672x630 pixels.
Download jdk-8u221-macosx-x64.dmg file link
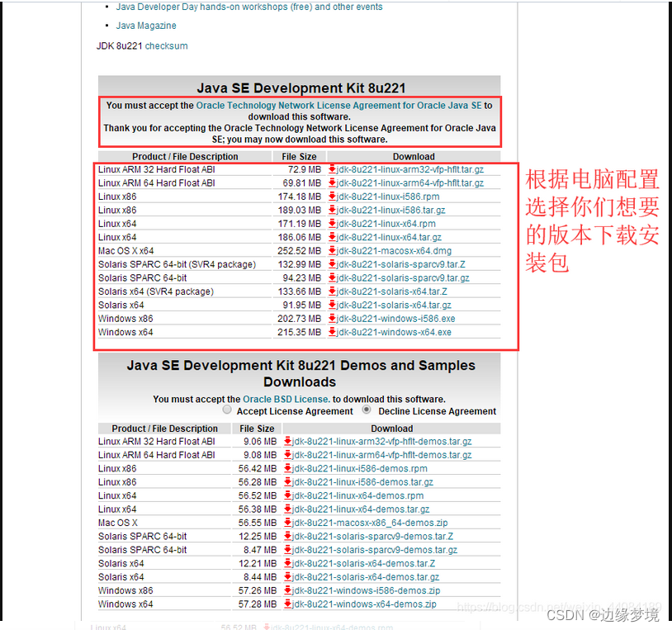coord(394,251)
